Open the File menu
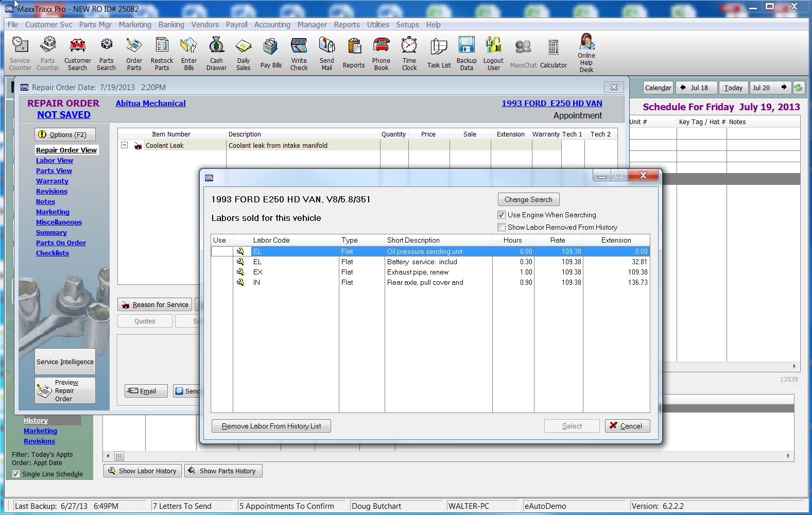The width and height of the screenshot is (812, 515). click(13, 25)
